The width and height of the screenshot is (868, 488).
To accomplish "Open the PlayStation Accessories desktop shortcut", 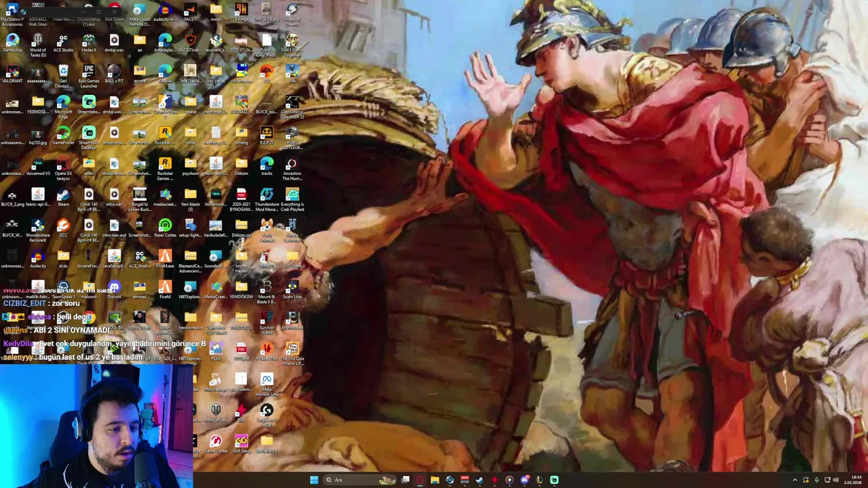I will point(12,14).
